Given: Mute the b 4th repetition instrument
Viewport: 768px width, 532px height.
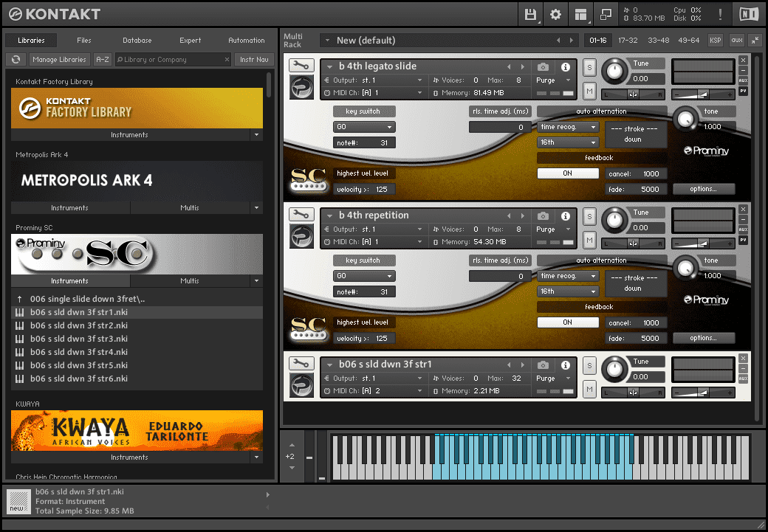Looking at the screenshot, I should [589, 240].
